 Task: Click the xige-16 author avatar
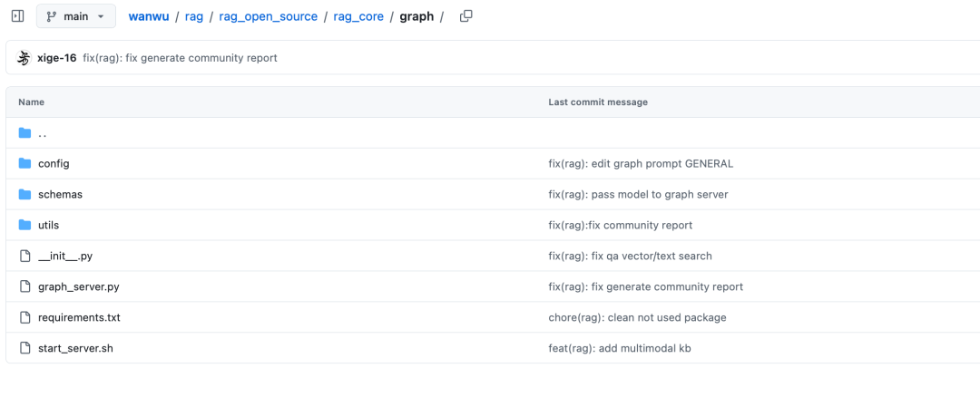[x=25, y=58]
